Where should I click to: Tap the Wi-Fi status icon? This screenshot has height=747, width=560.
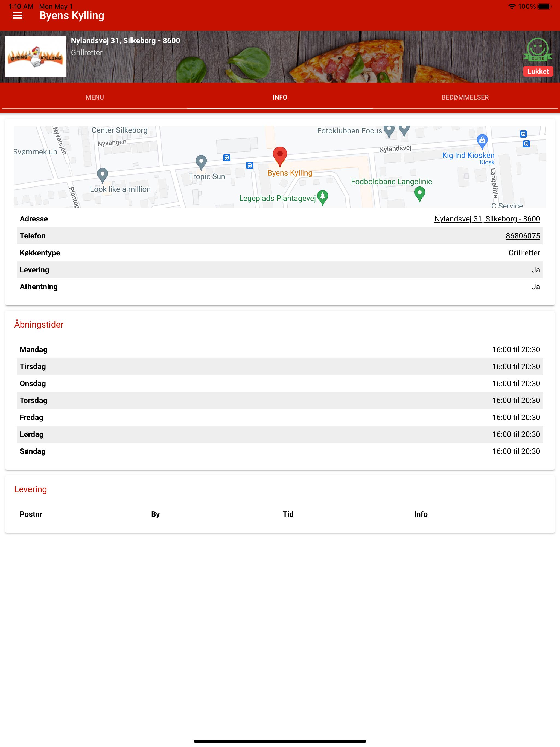(x=512, y=6)
